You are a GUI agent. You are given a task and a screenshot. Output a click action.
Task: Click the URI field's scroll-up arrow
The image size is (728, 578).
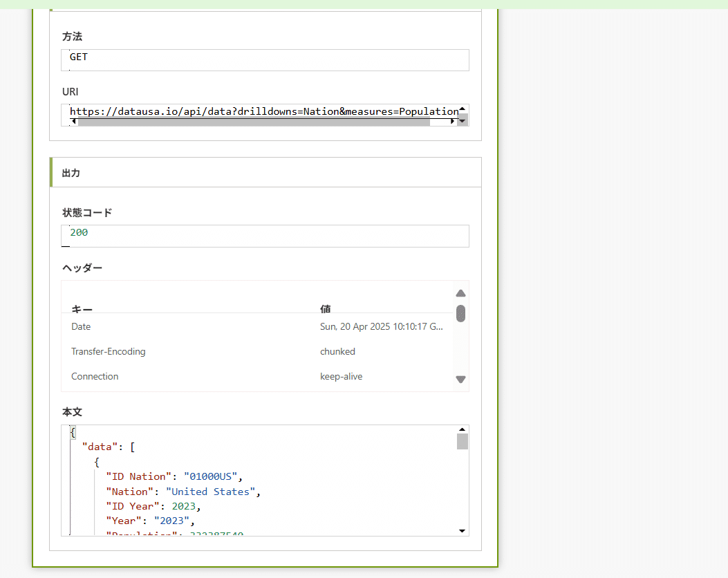[462, 109]
